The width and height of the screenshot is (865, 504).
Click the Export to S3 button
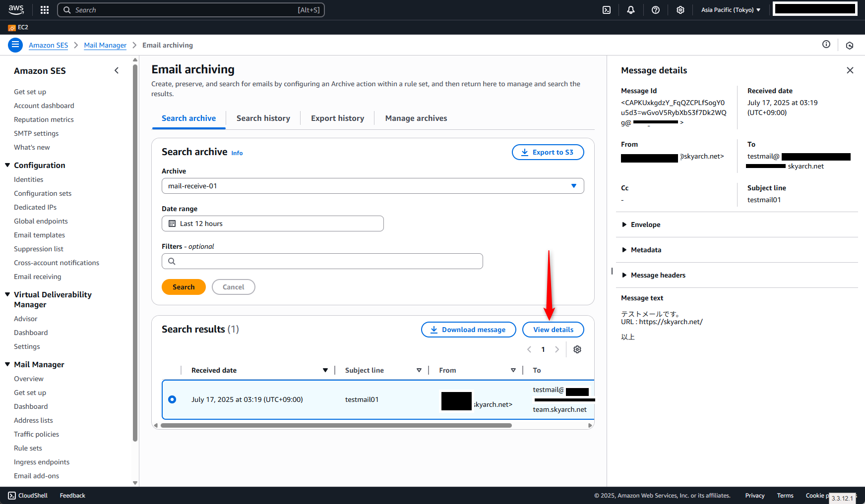point(548,152)
